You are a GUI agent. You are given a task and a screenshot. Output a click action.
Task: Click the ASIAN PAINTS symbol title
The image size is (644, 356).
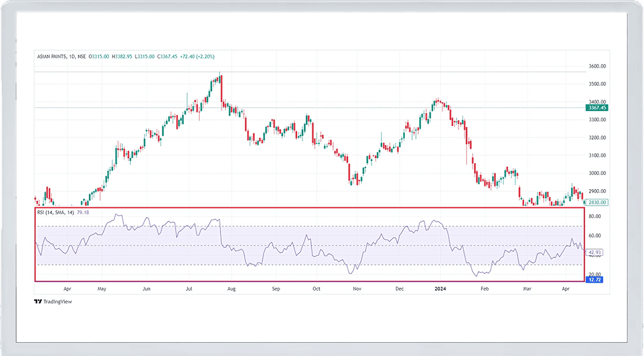pyautogui.click(x=50, y=56)
